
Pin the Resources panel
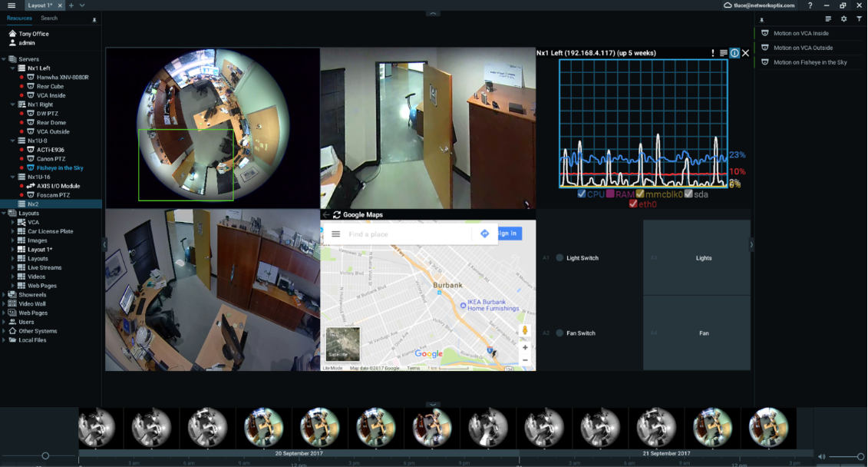(94, 19)
